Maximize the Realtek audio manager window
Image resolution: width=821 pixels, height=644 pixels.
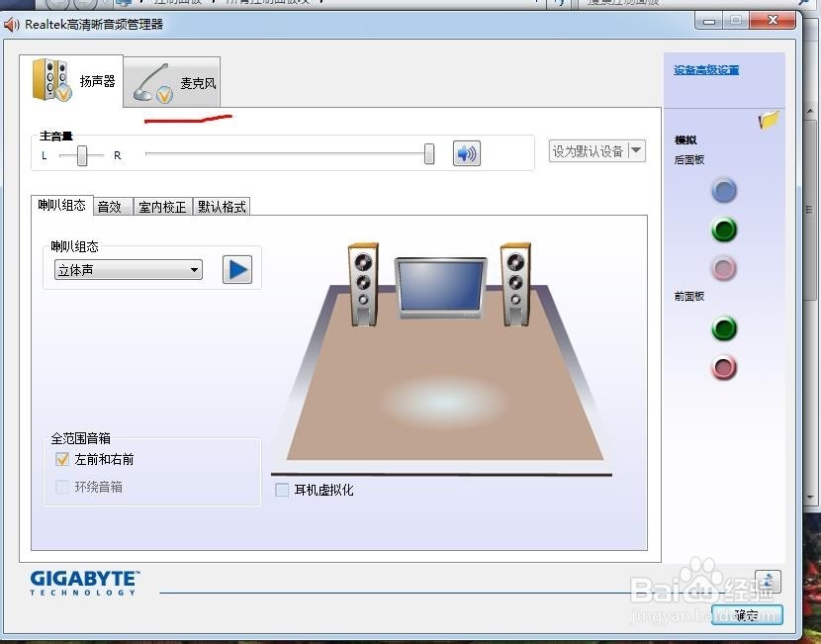pos(736,21)
